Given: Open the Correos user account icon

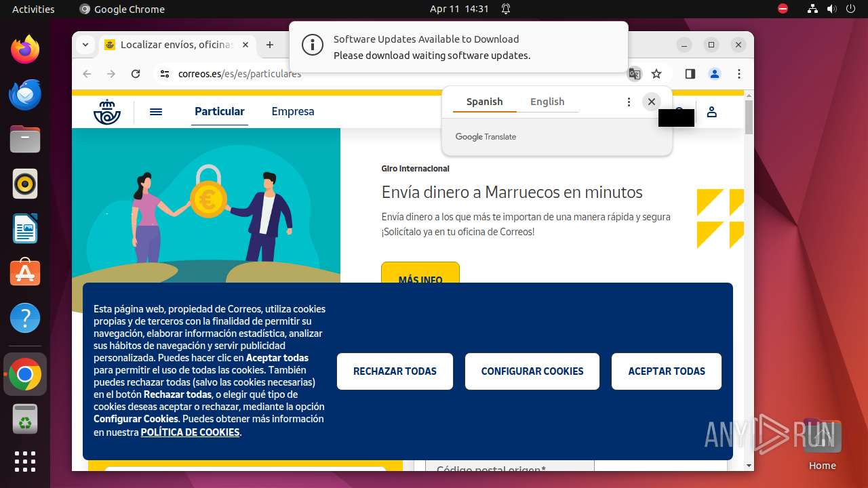Looking at the screenshot, I should point(712,112).
